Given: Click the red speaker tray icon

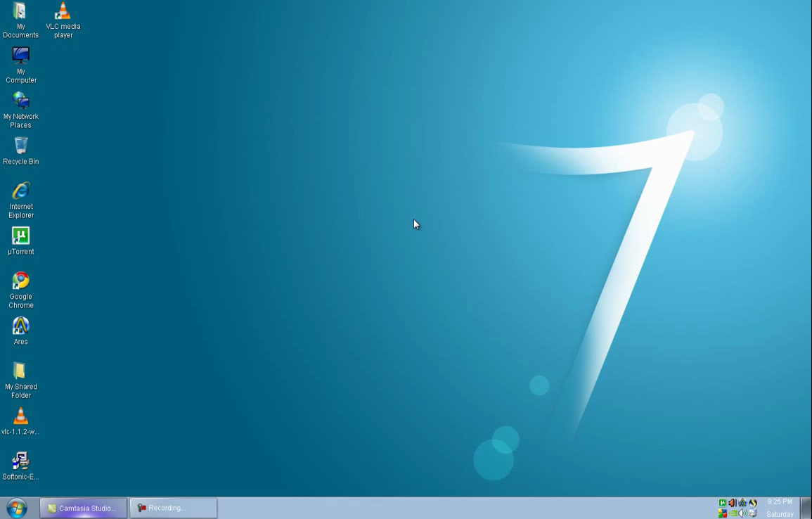Looking at the screenshot, I should (733, 502).
